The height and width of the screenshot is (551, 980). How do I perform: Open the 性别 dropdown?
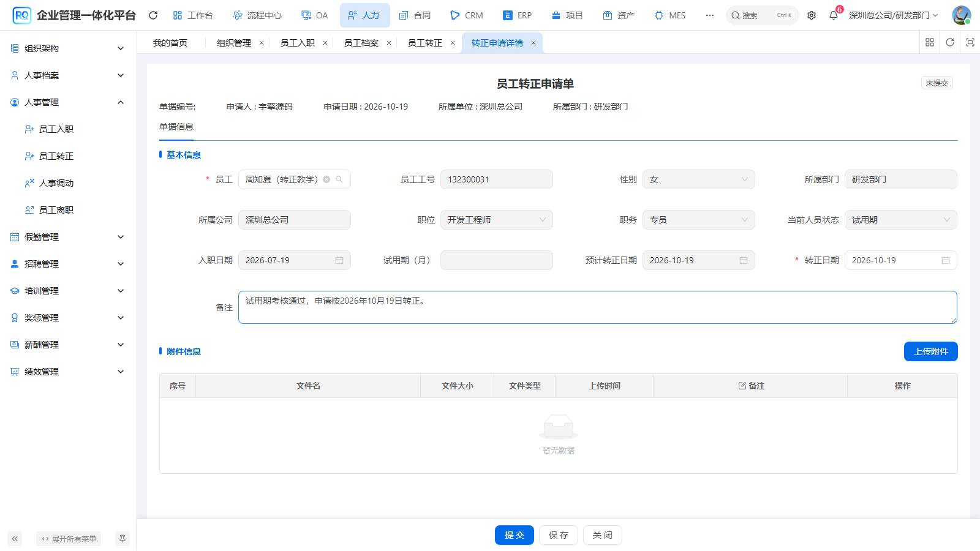(x=699, y=179)
